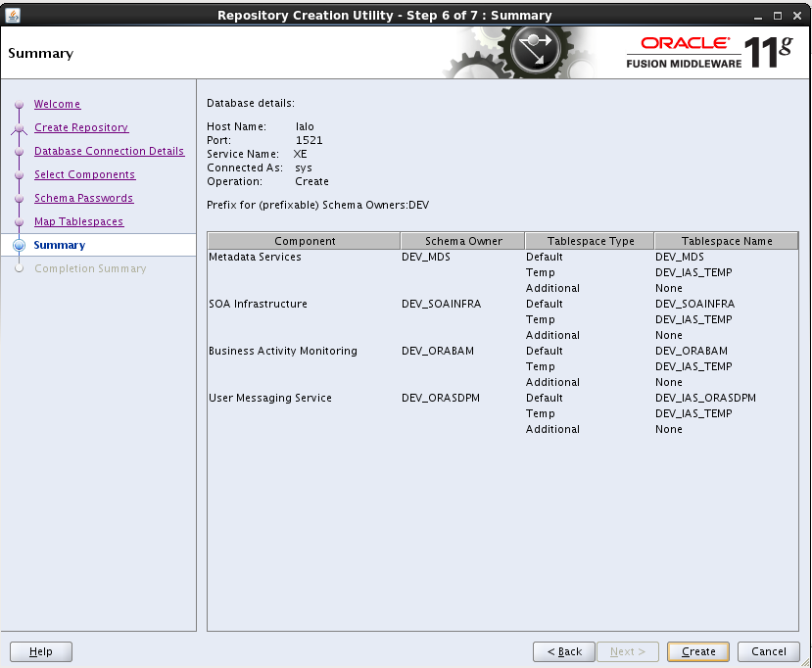Viewport: 812px width, 668px height.
Task: Click the Schema Owner column header
Action: click(x=463, y=241)
